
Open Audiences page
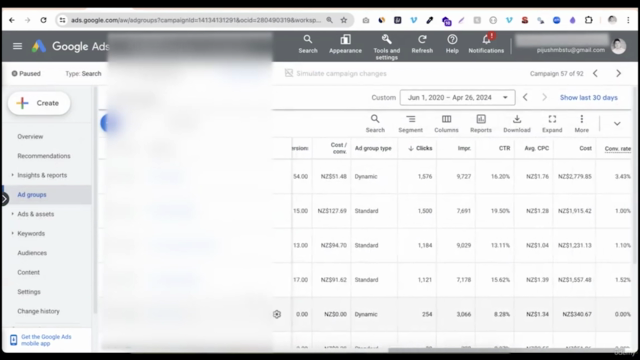[32, 253]
